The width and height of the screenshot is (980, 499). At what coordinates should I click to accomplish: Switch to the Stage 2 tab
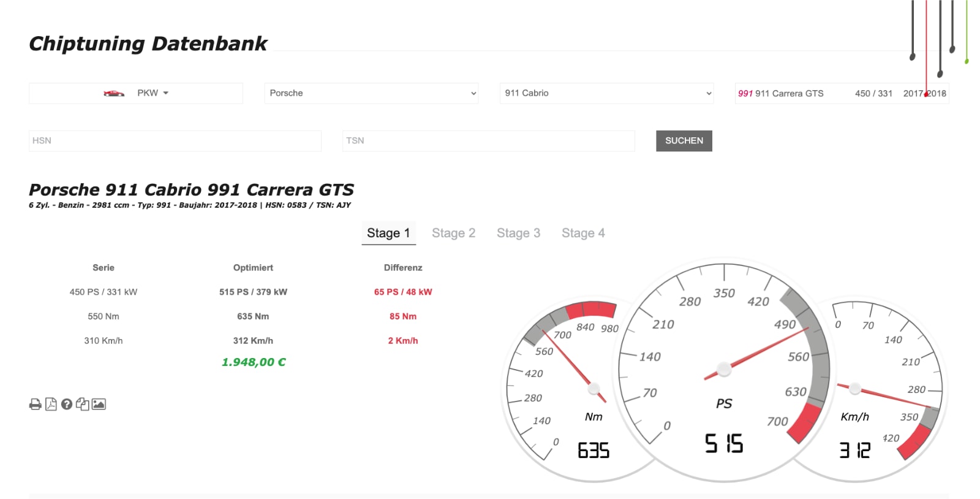pos(453,233)
